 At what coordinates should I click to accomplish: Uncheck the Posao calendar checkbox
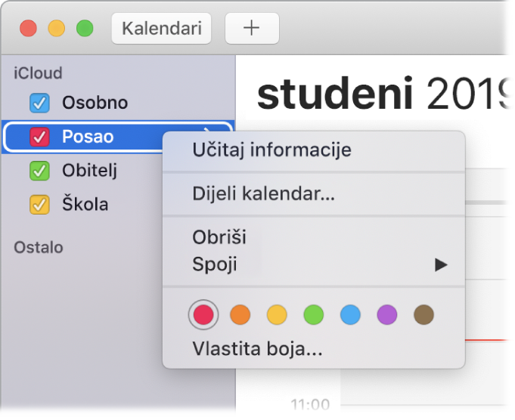(39, 137)
